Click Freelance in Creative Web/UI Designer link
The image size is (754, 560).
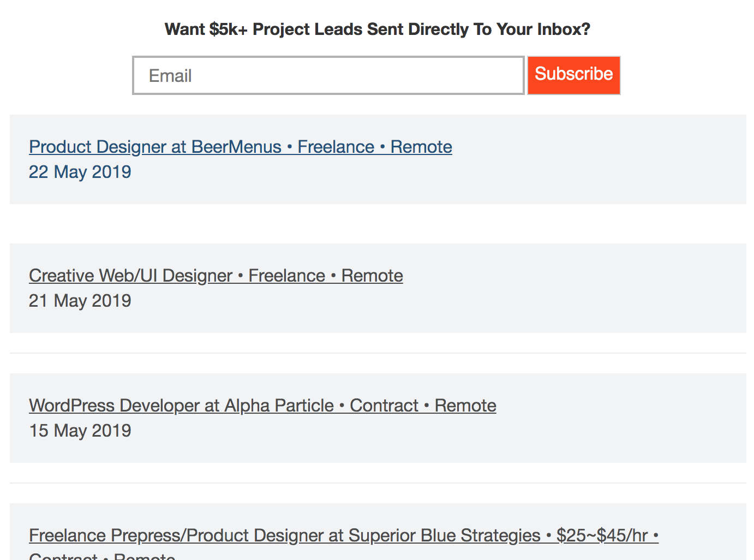(287, 276)
